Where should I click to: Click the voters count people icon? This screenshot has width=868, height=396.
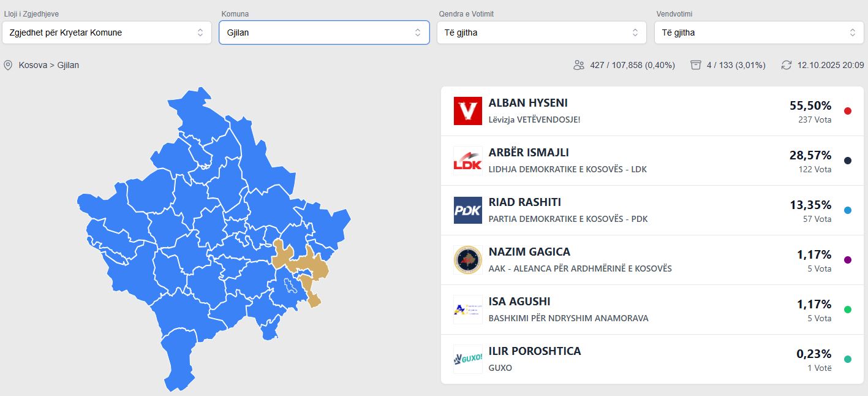pos(579,65)
